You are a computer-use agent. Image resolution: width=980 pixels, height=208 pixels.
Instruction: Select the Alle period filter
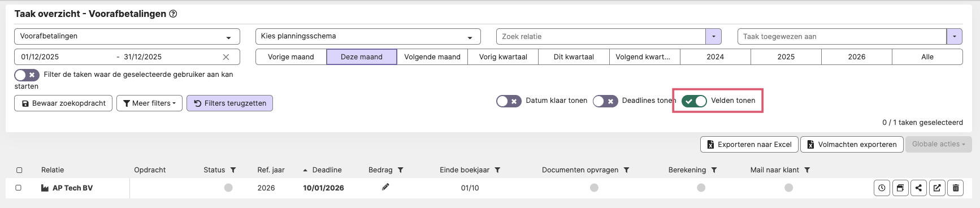coord(927,57)
